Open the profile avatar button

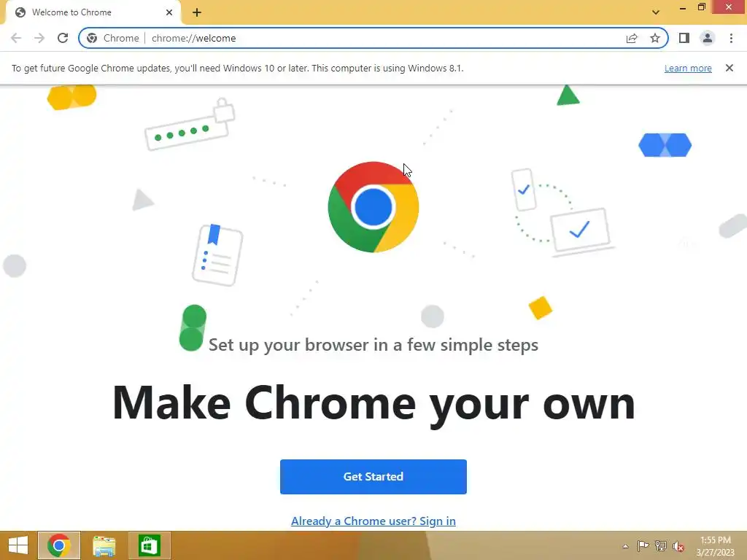pos(708,38)
